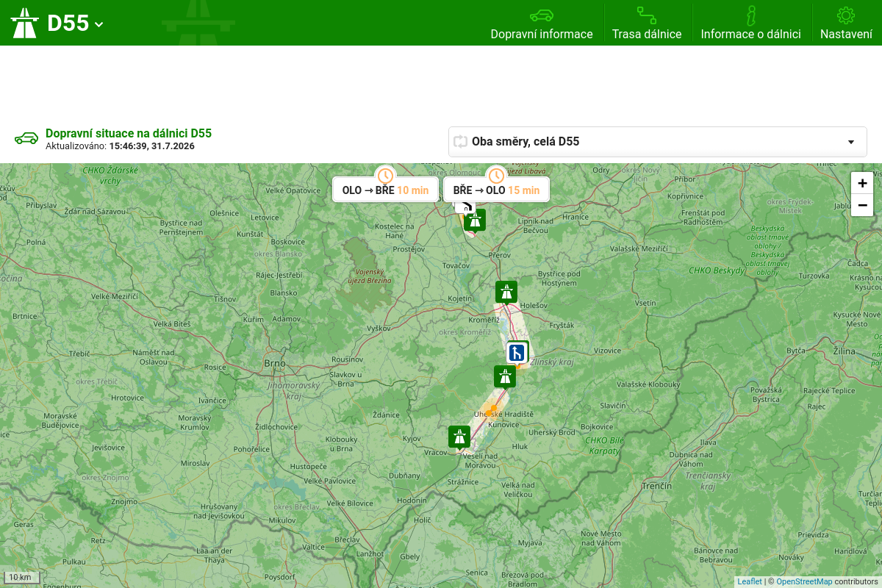
Task: Open the D55 motorway selector chevron
Action: pyautogui.click(x=99, y=24)
